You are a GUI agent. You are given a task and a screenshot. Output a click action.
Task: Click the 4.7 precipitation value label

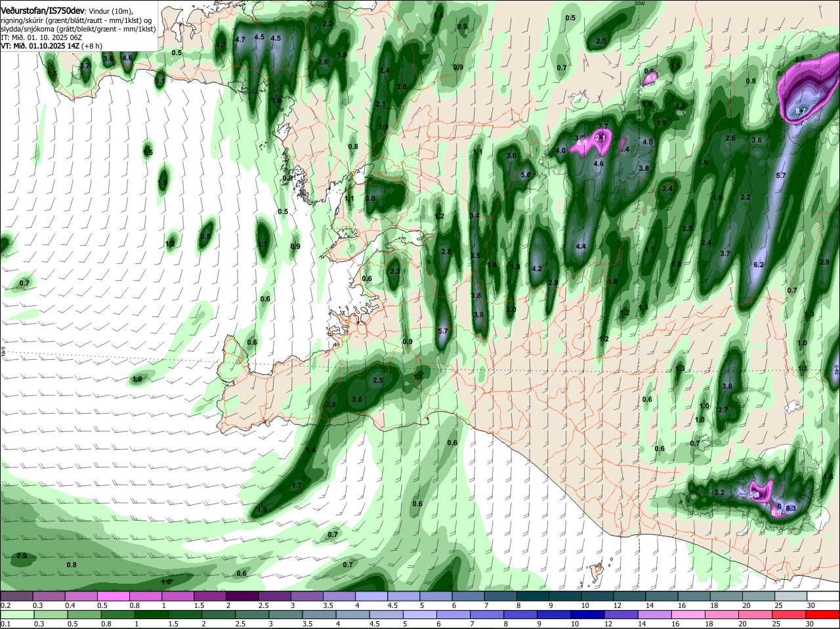tap(240, 39)
